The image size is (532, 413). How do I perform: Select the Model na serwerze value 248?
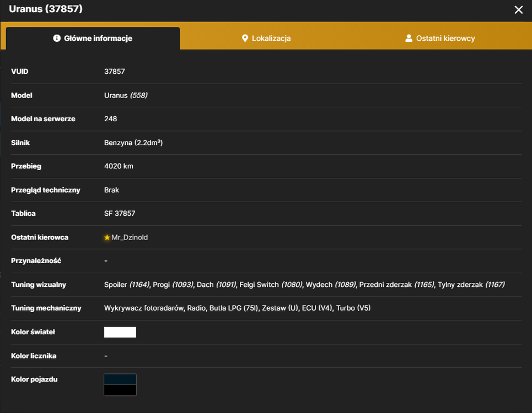[x=111, y=119]
